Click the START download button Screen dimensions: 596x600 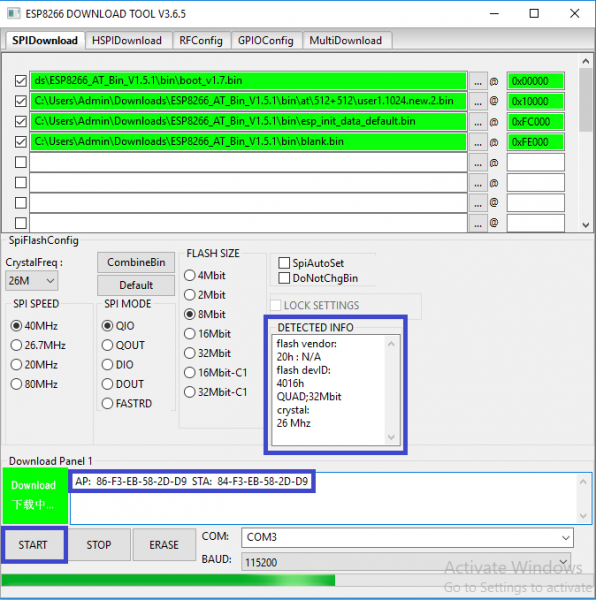point(33,545)
